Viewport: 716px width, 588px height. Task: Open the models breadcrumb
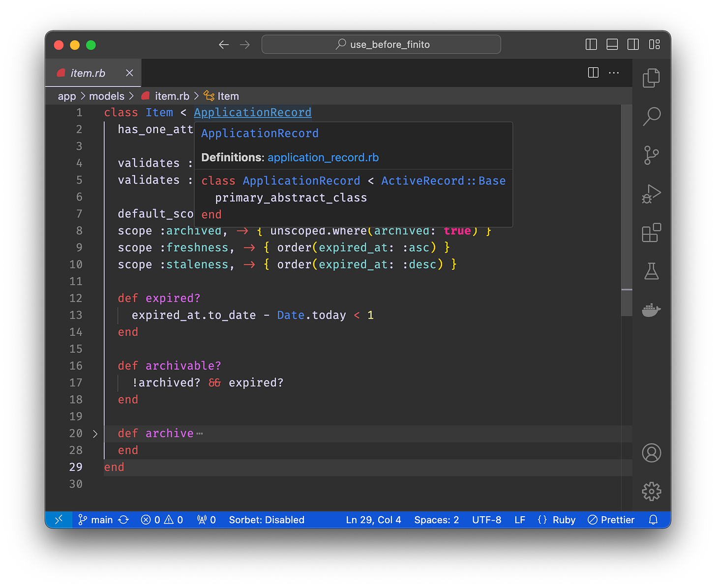click(107, 96)
